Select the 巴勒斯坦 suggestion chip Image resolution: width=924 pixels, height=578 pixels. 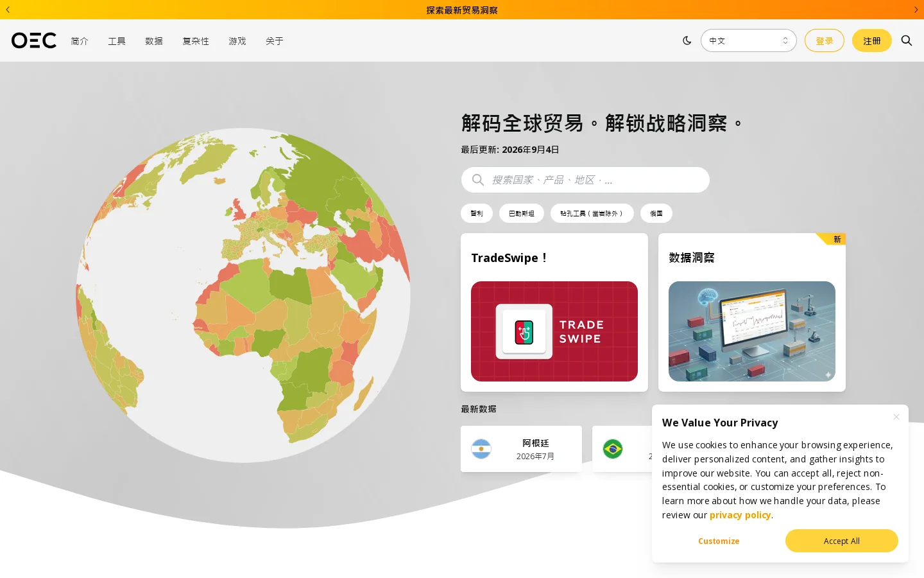522,213
